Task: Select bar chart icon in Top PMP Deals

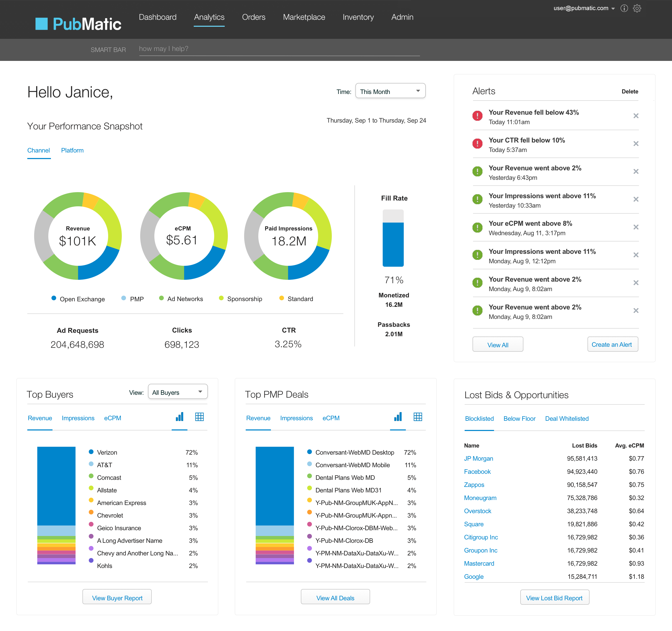Action: (x=398, y=417)
